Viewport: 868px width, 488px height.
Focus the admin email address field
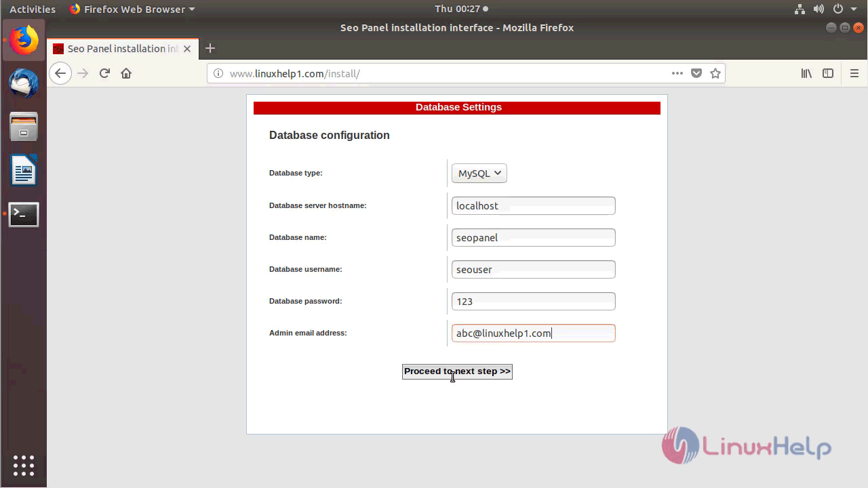point(534,333)
